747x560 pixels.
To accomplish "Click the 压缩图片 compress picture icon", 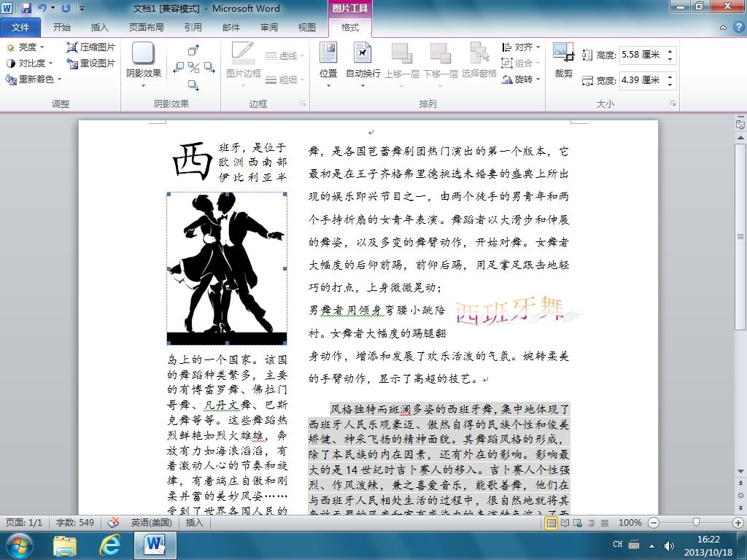I will [x=72, y=47].
